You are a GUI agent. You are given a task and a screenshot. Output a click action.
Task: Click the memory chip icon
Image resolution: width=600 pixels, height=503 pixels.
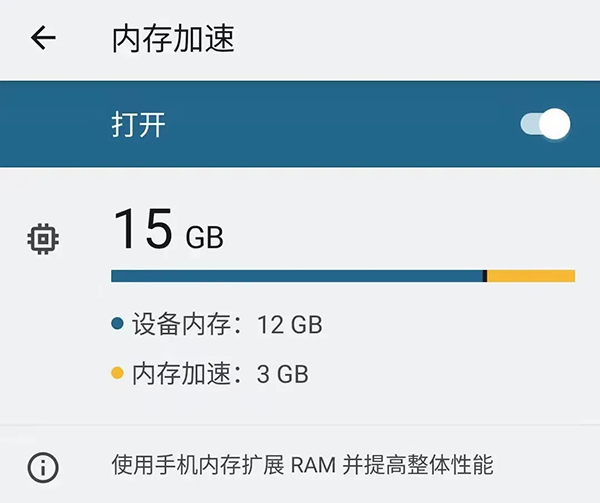point(43,239)
